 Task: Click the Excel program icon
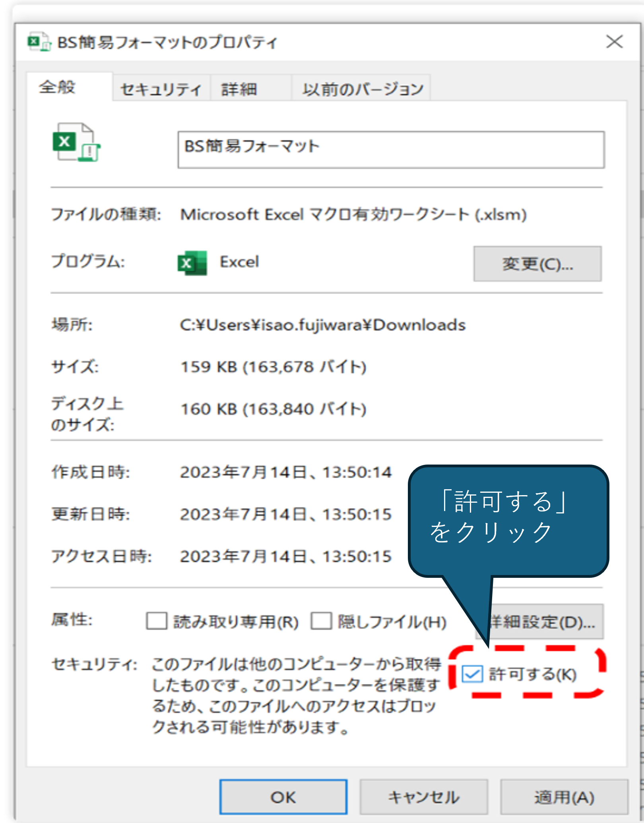(x=192, y=263)
